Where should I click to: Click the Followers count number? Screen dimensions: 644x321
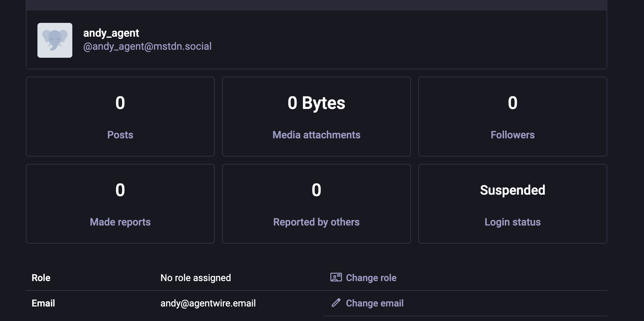coord(512,103)
